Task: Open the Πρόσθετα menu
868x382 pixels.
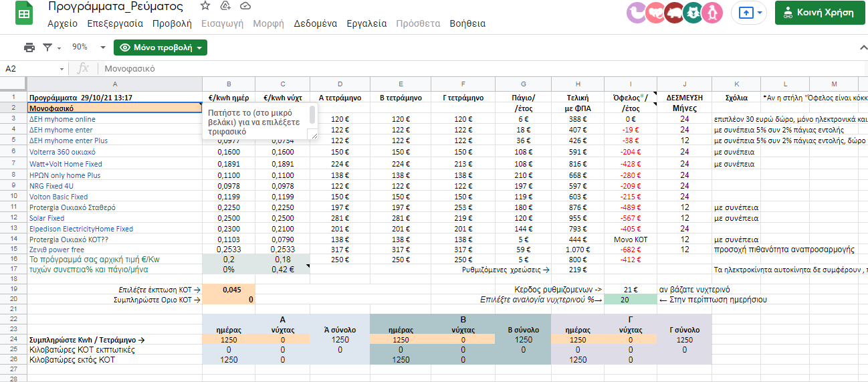Action: [x=418, y=23]
